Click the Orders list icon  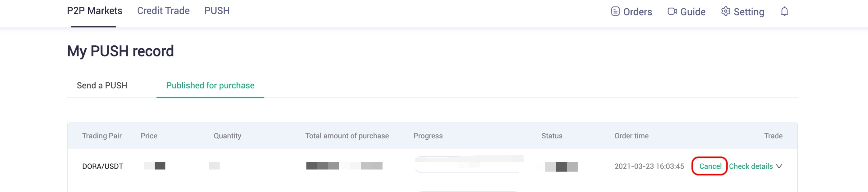(615, 12)
